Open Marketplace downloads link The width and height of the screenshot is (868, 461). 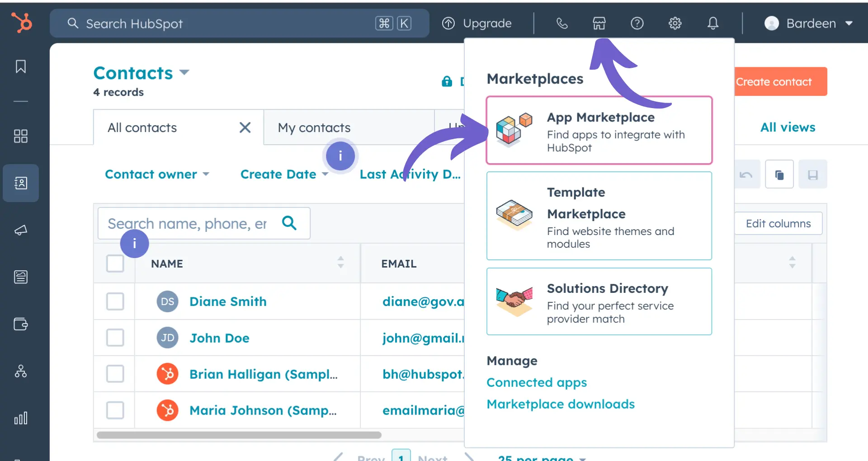pos(561,404)
